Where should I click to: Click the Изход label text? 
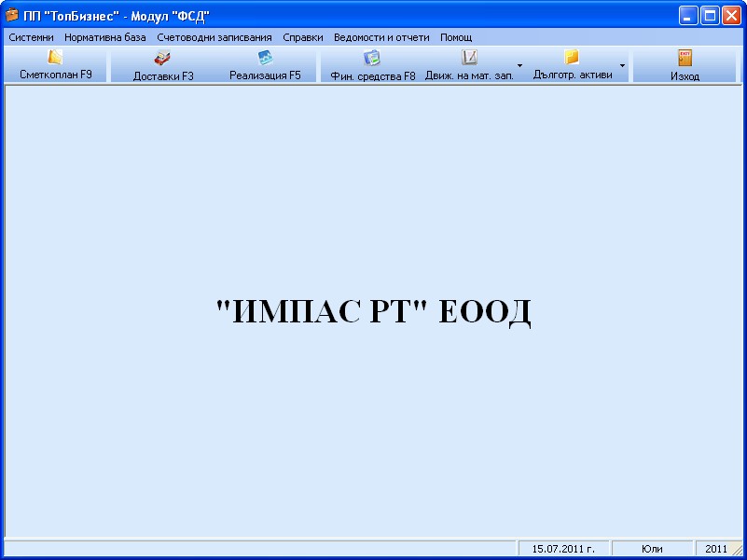tap(685, 76)
